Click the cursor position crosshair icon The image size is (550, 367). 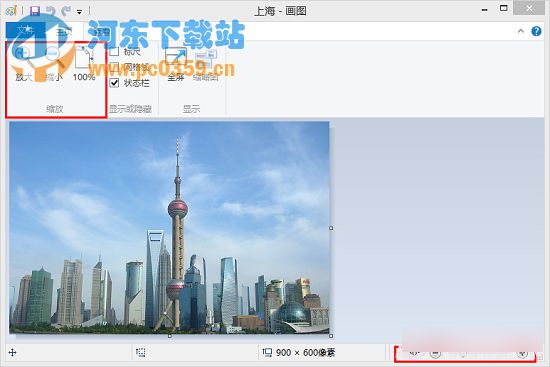12,353
